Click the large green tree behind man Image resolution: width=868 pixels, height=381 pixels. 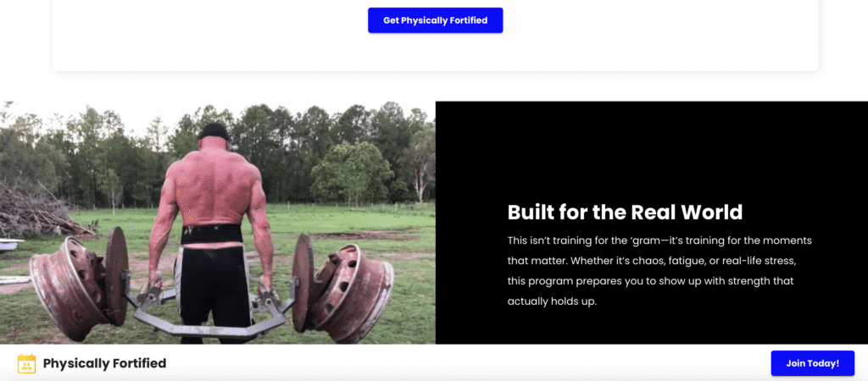352,173
